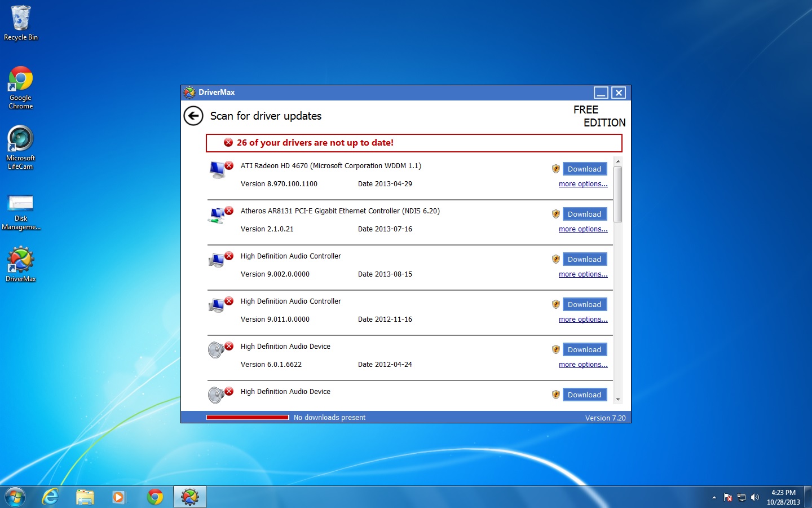
Task: Open more options for ATI Radeon HD 4670
Action: click(583, 184)
